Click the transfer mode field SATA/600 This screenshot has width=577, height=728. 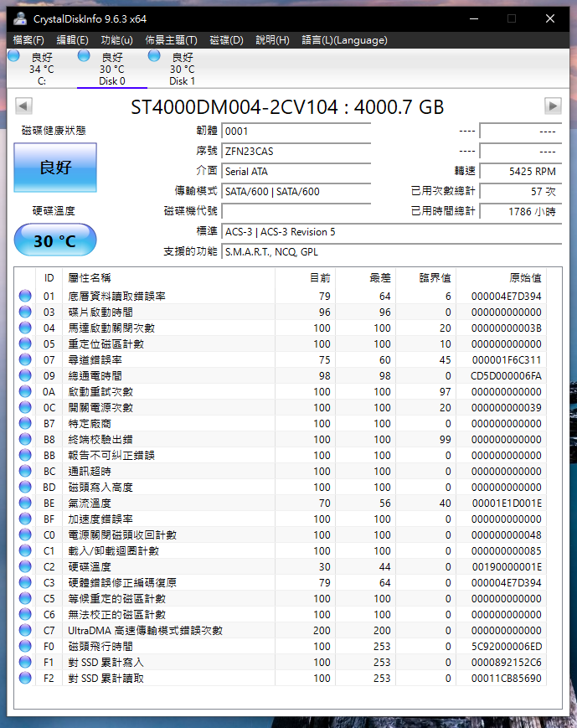(296, 191)
